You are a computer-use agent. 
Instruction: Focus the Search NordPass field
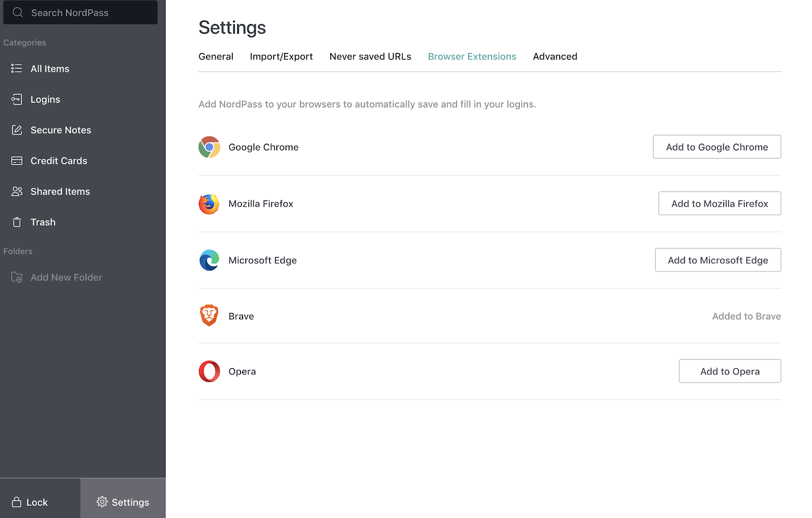pos(81,12)
